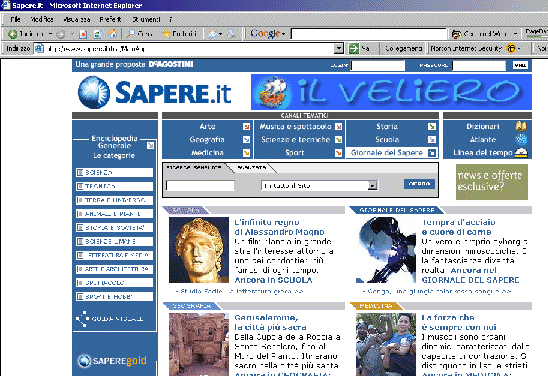Click the Alessandro Magno bust thumbnail
This screenshot has height=376, width=548.
199,250
